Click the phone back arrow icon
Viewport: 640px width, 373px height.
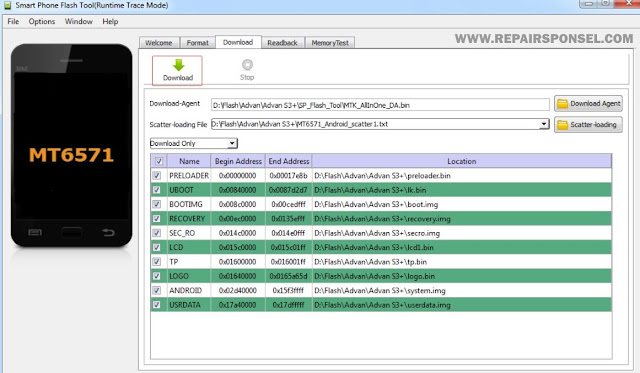coord(108,233)
